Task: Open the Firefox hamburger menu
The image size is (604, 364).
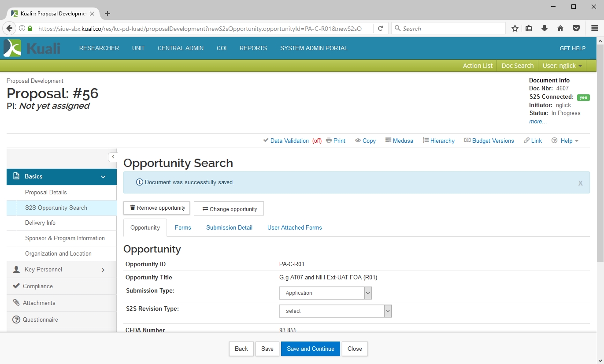Action: point(594,28)
